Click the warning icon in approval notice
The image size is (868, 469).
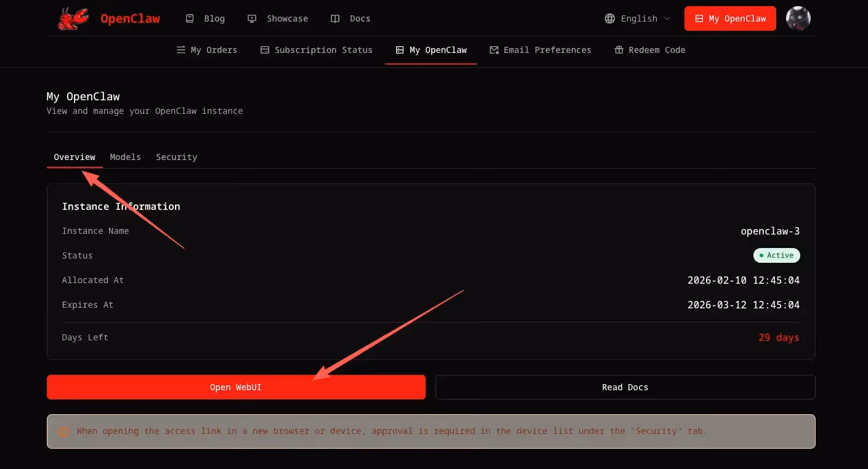63,431
